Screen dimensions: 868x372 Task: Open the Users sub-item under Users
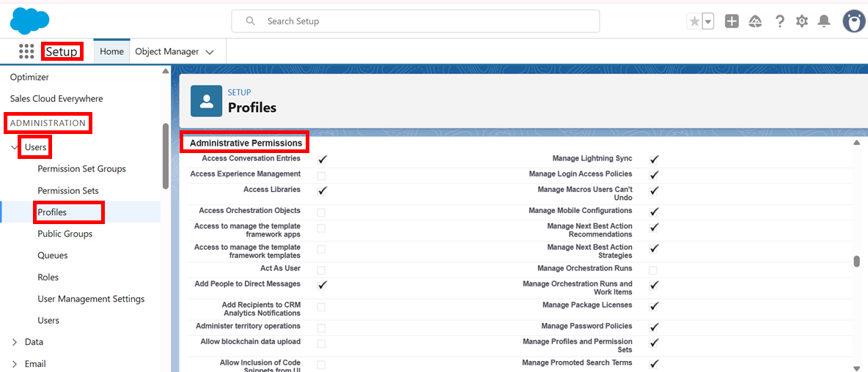pyautogui.click(x=48, y=320)
